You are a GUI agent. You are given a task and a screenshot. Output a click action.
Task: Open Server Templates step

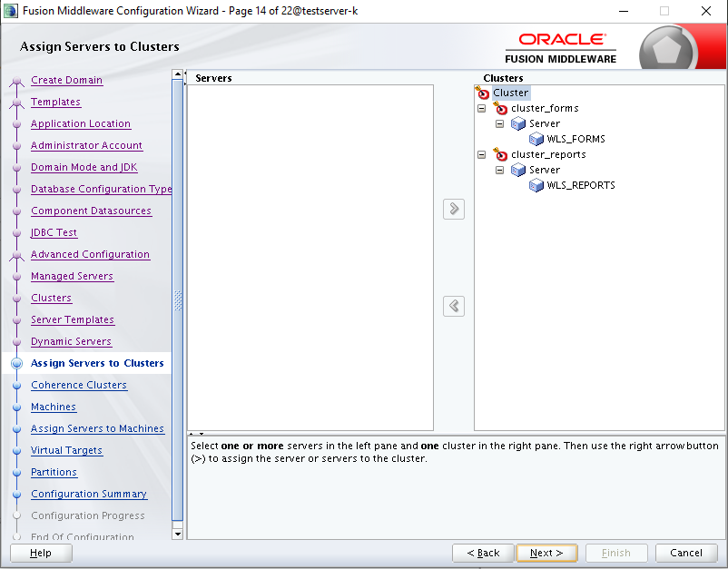[73, 320]
